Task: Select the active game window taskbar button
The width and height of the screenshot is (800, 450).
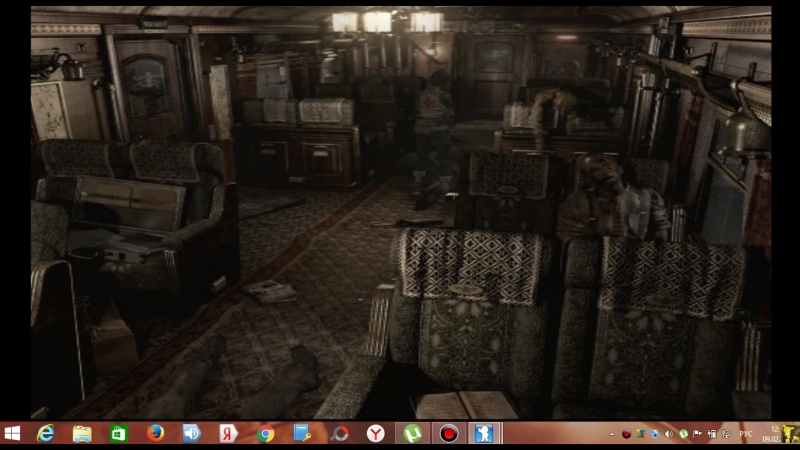Action: pyautogui.click(x=485, y=434)
